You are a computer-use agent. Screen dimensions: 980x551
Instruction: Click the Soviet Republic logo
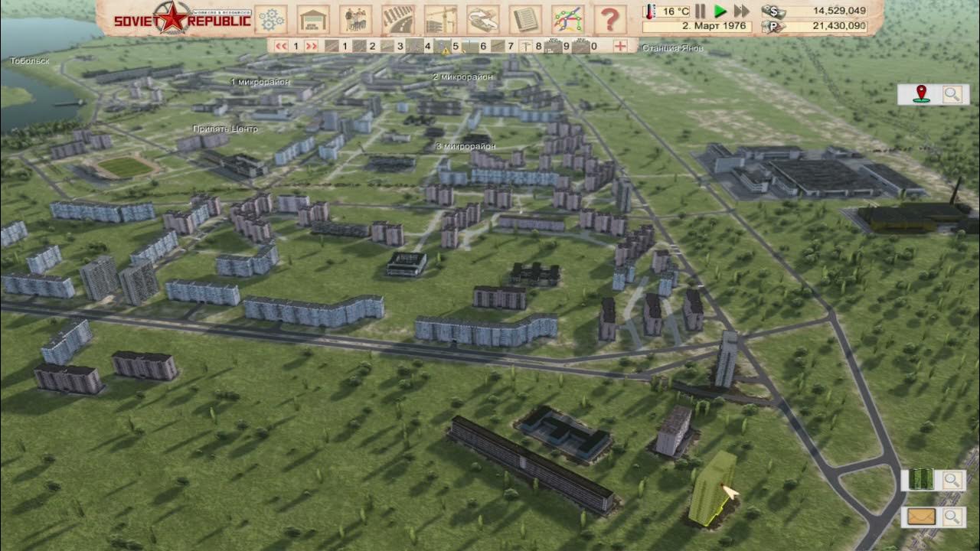[181, 18]
